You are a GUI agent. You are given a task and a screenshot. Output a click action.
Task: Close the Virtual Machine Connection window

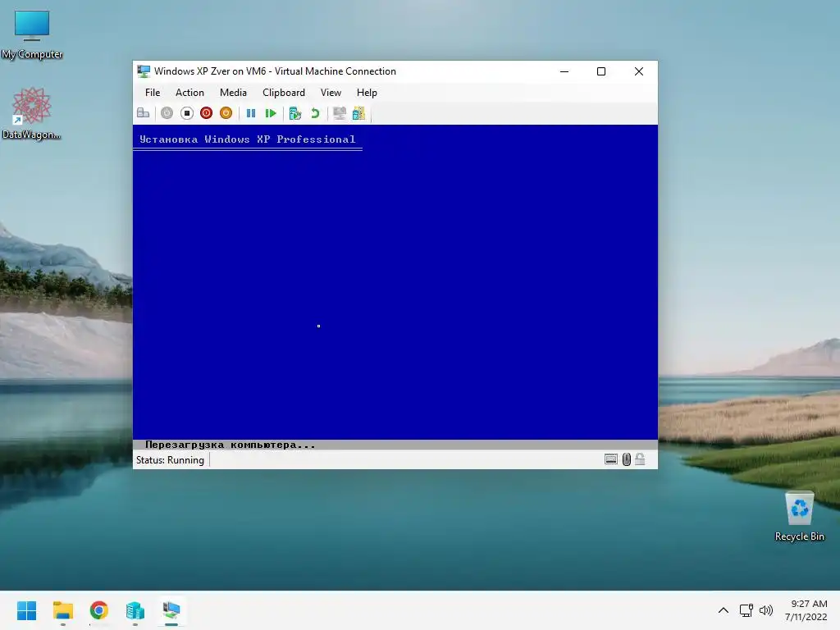tap(638, 71)
